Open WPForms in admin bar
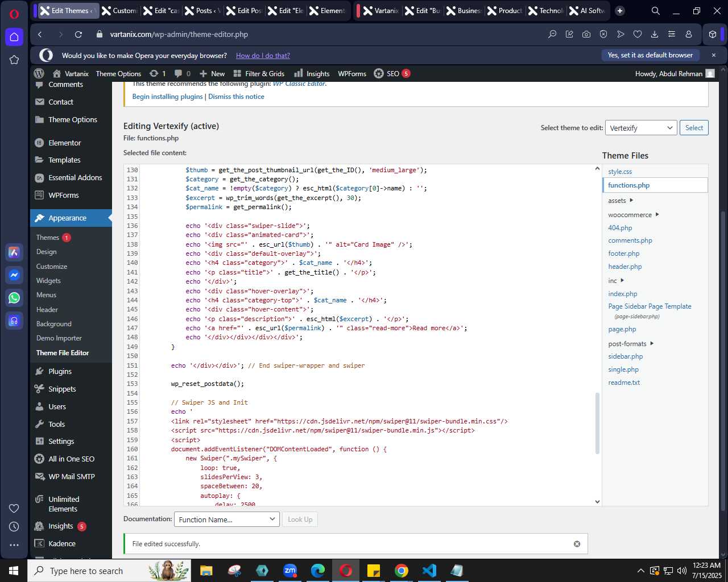 (352, 73)
